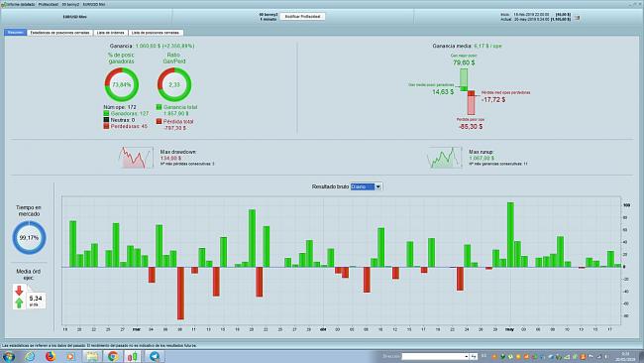Open the Resultado bruto Diario dropdown

point(367,186)
